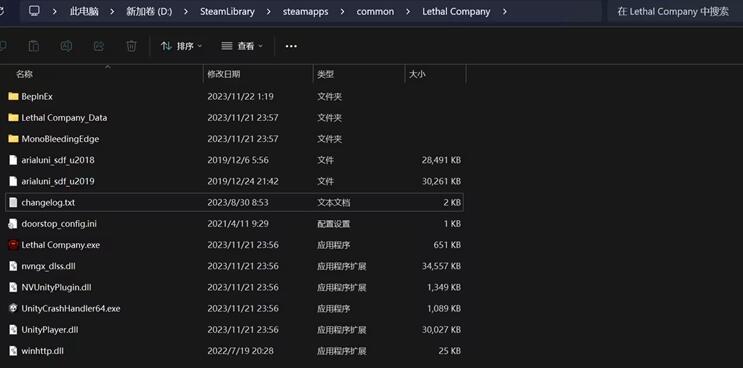Click the red Lethal Company.exe icon
This screenshot has width=743, height=368.
tap(13, 245)
